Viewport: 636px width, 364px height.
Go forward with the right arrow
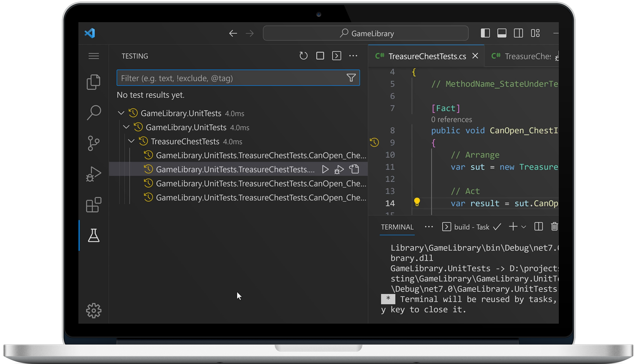(250, 33)
